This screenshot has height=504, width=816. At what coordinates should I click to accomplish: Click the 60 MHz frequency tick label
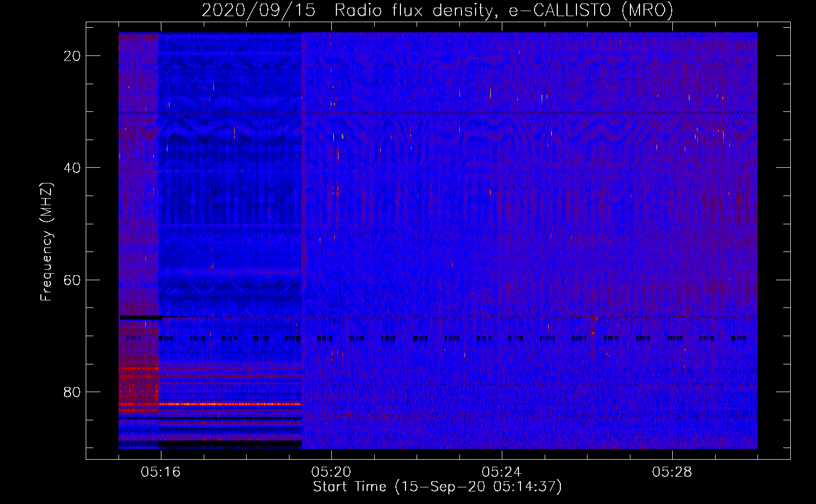[73, 280]
